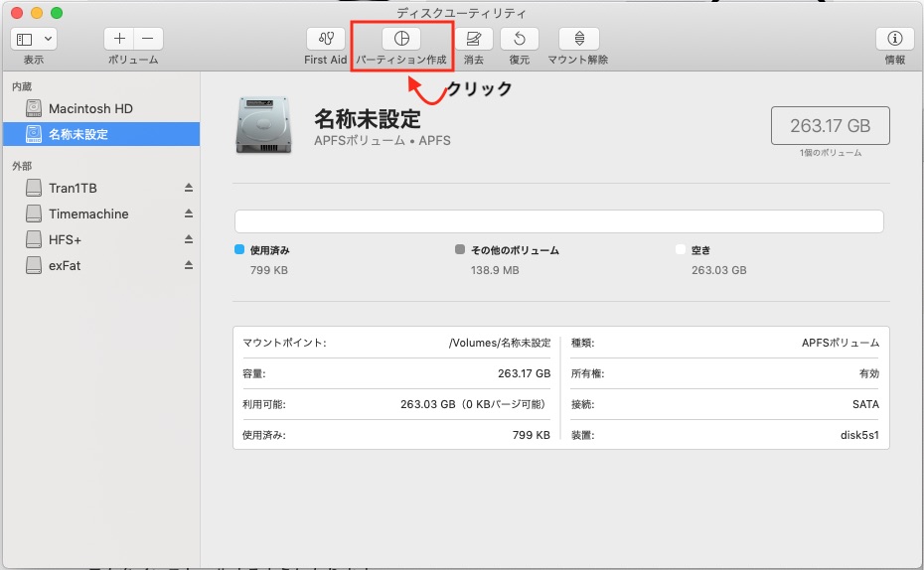
Task: Eject the Timemachine drive
Action: click(189, 214)
